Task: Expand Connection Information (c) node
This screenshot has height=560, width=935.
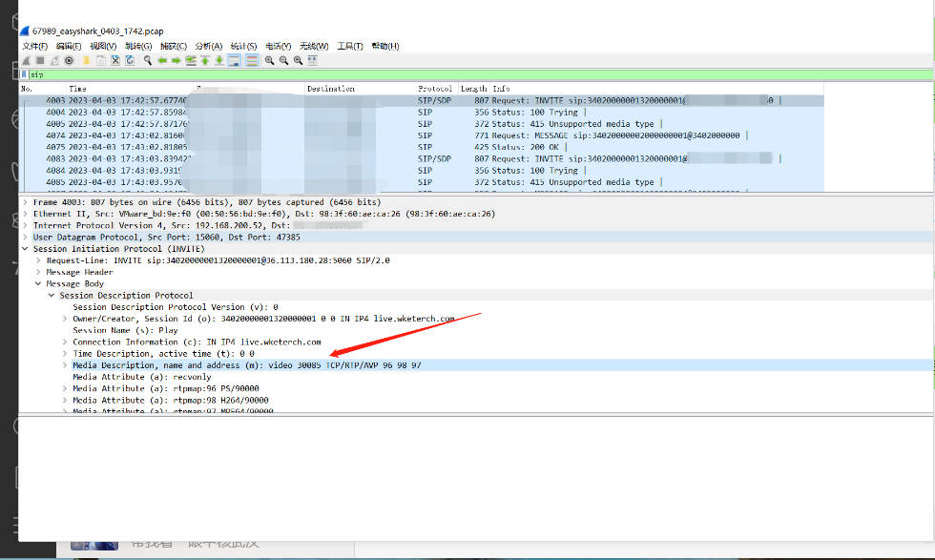Action: 65,342
